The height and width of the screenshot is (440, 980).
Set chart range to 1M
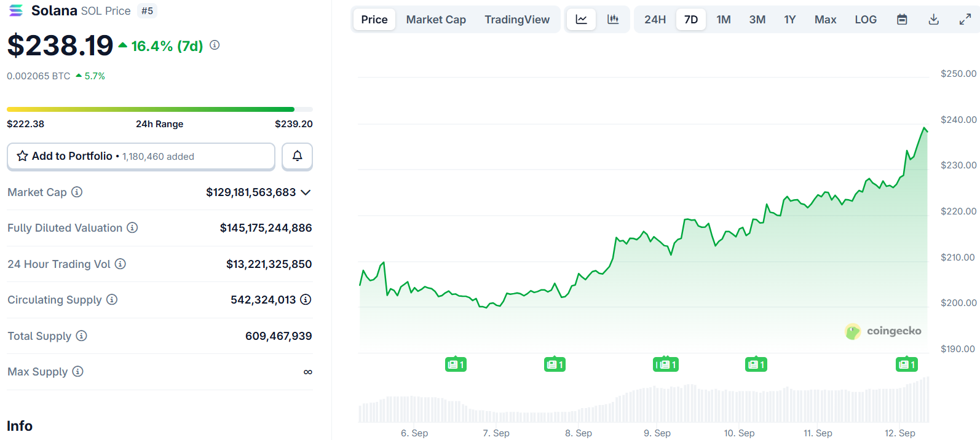[x=724, y=20]
